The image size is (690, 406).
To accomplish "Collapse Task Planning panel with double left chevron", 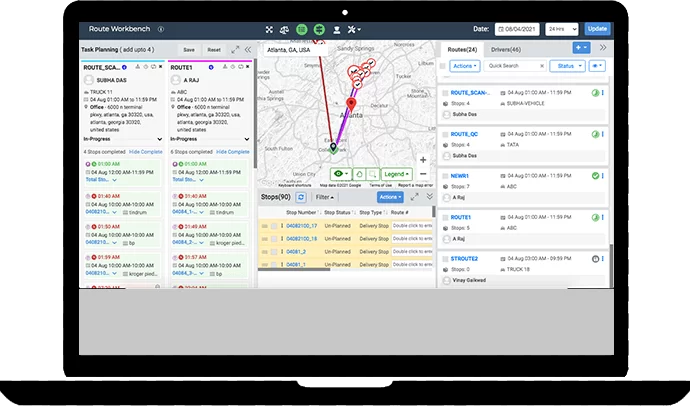I will [248, 49].
